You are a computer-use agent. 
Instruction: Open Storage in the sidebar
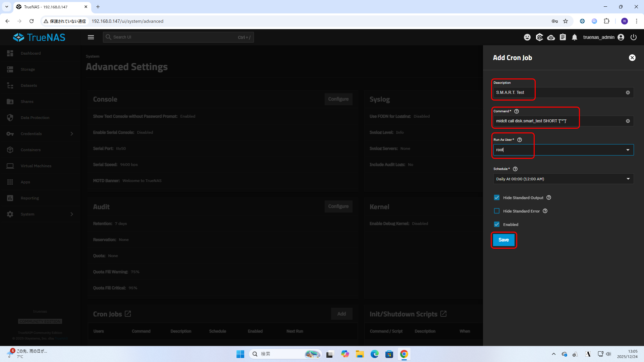click(28, 69)
